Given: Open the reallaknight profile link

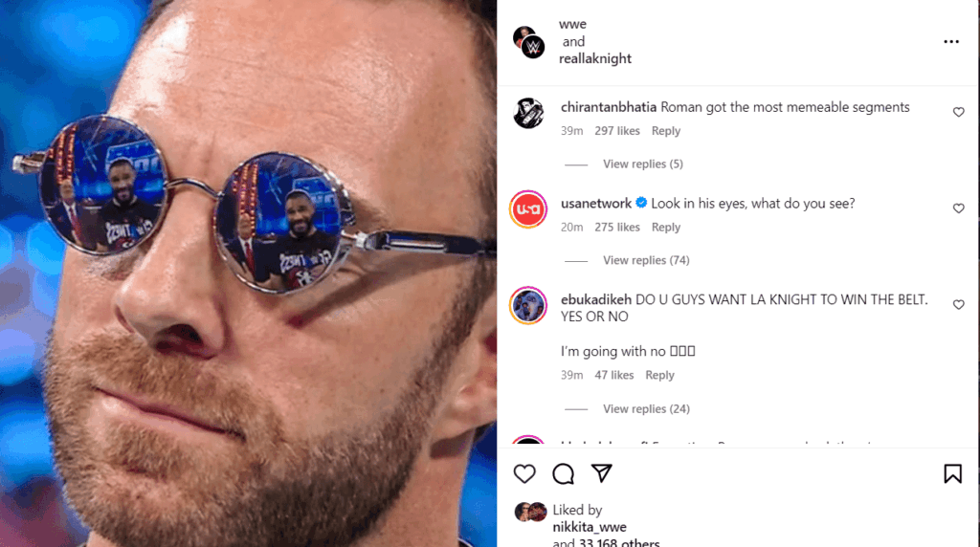Looking at the screenshot, I should point(595,58).
